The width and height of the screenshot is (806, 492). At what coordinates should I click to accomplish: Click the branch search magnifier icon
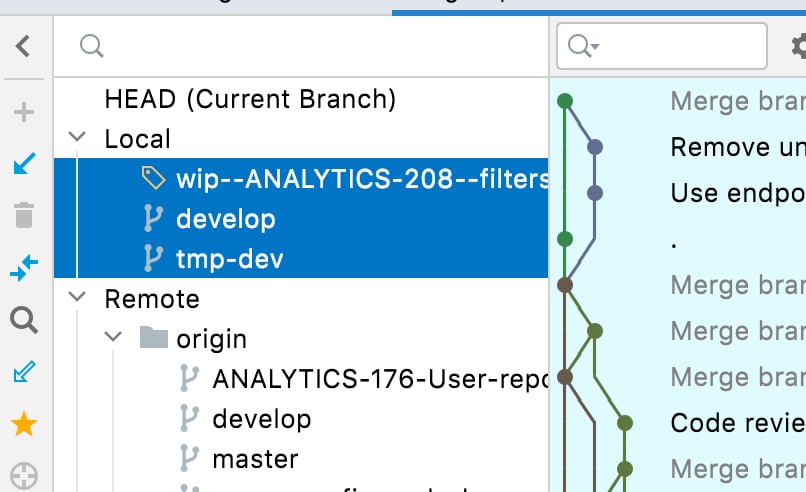point(91,46)
